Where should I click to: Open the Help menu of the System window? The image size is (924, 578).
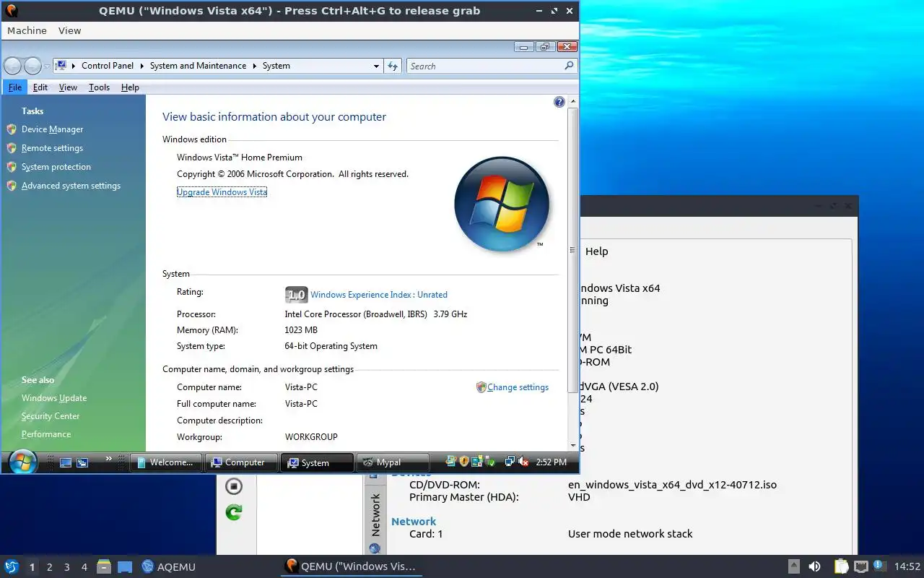pyautogui.click(x=130, y=87)
